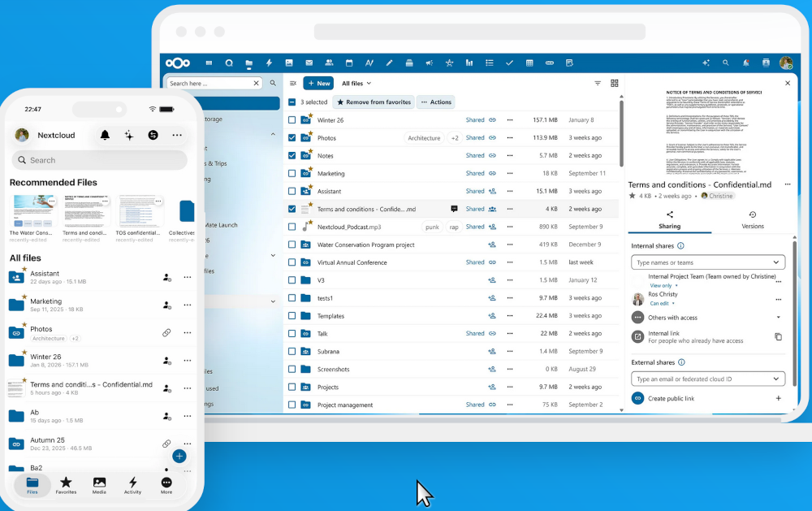Viewport: 812px width, 511px height.
Task: Open the Forms list icon in top bar
Action: point(490,63)
